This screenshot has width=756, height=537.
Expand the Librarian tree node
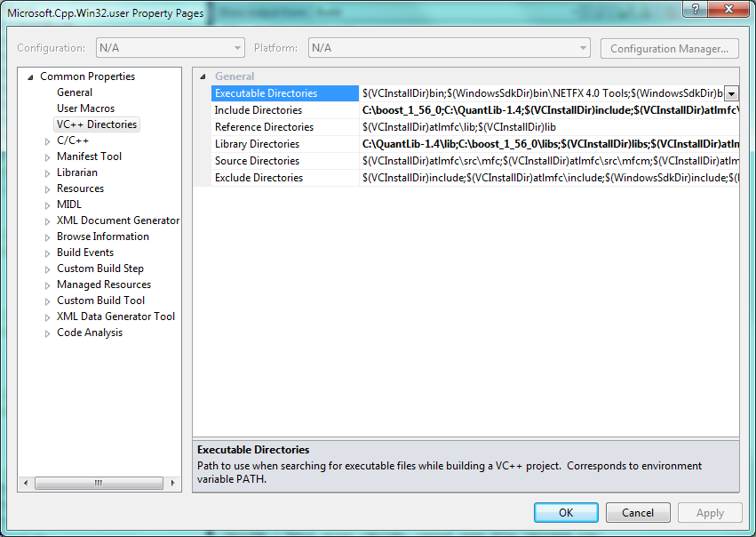coord(48,172)
